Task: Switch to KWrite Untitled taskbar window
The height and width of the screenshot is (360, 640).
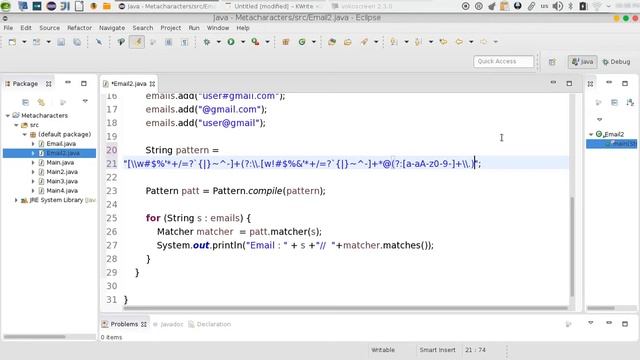Action: pyautogui.click(x=274, y=6)
